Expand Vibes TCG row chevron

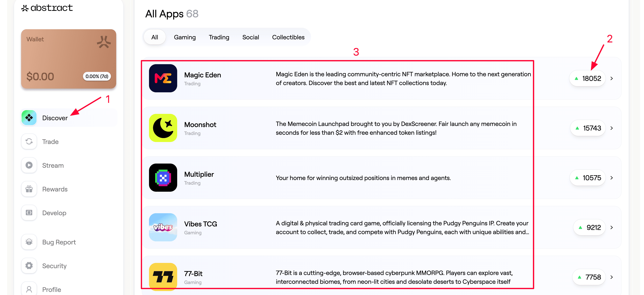click(612, 228)
